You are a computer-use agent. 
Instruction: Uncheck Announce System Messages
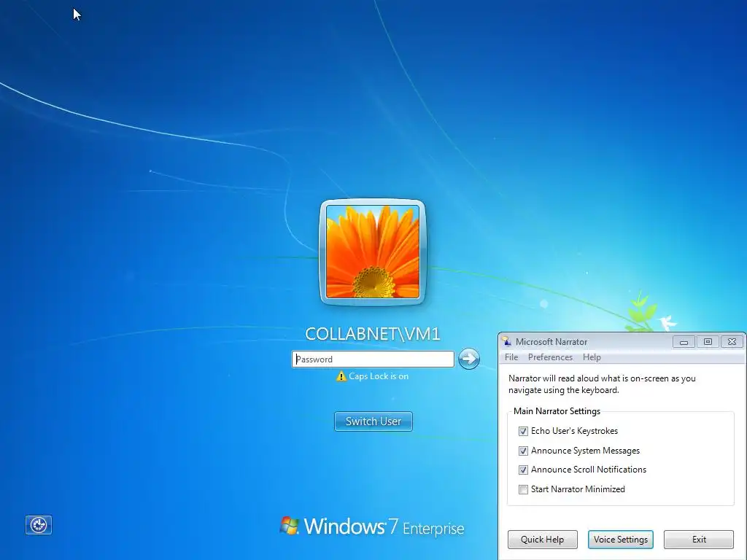523,451
